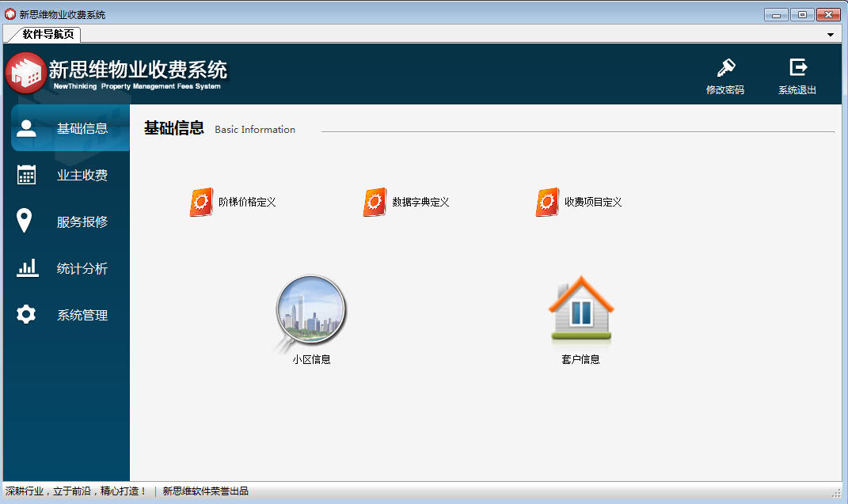The width and height of the screenshot is (848, 504).
Task: Open the 基础信息 menu label
Action: pos(82,128)
